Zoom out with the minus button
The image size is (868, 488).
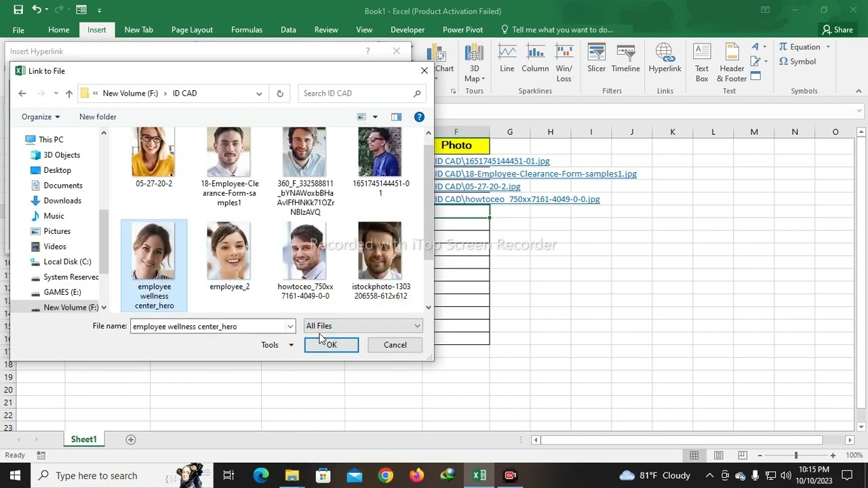point(759,455)
